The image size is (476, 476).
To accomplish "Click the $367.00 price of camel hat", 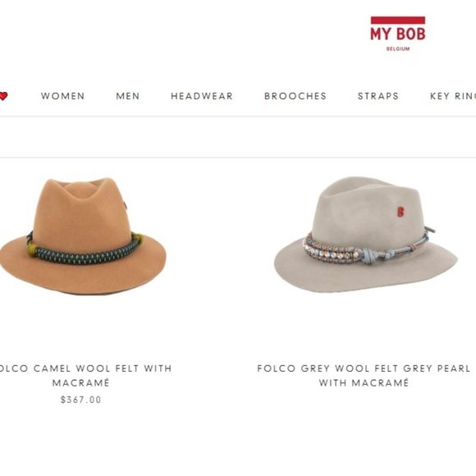I will coord(80,400).
